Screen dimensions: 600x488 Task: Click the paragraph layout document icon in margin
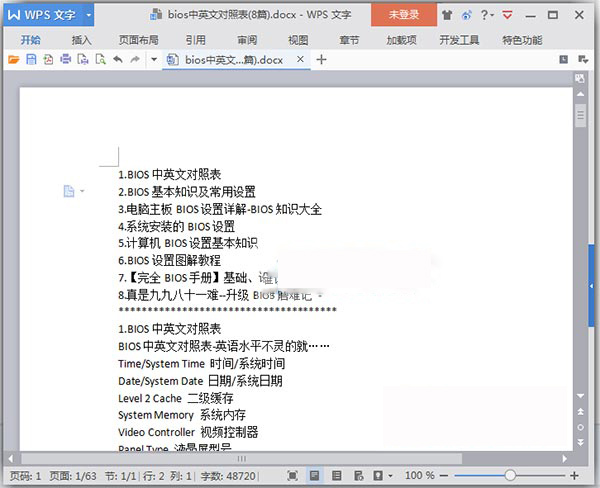click(x=69, y=191)
